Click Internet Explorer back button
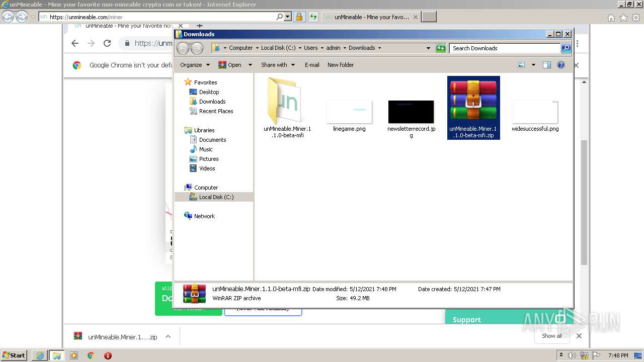The height and width of the screenshot is (362, 644). [x=8, y=17]
